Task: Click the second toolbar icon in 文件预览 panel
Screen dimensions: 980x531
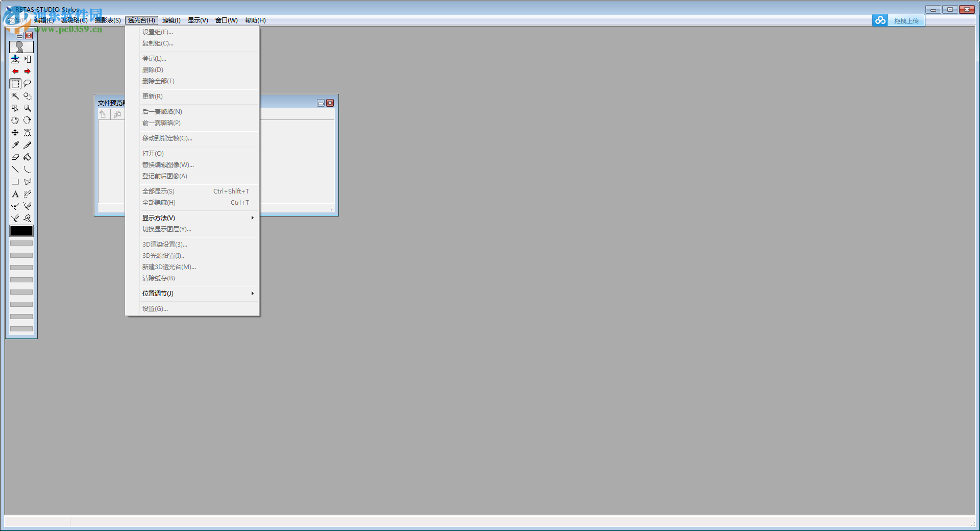Action: 117,114
